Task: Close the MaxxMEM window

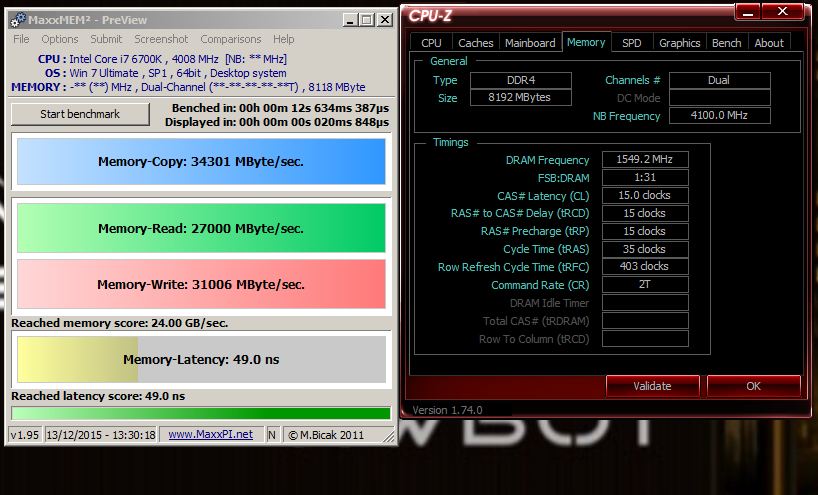Action: pyautogui.click(x=384, y=20)
